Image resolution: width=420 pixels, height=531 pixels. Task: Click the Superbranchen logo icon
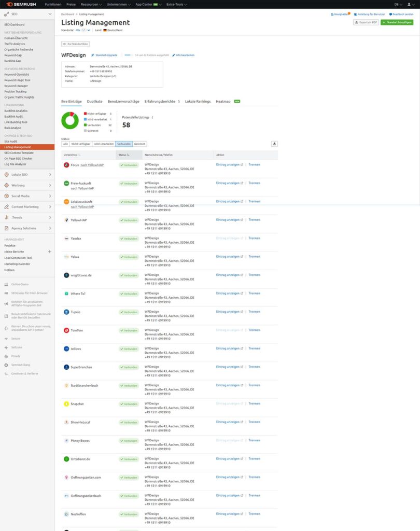66,367
